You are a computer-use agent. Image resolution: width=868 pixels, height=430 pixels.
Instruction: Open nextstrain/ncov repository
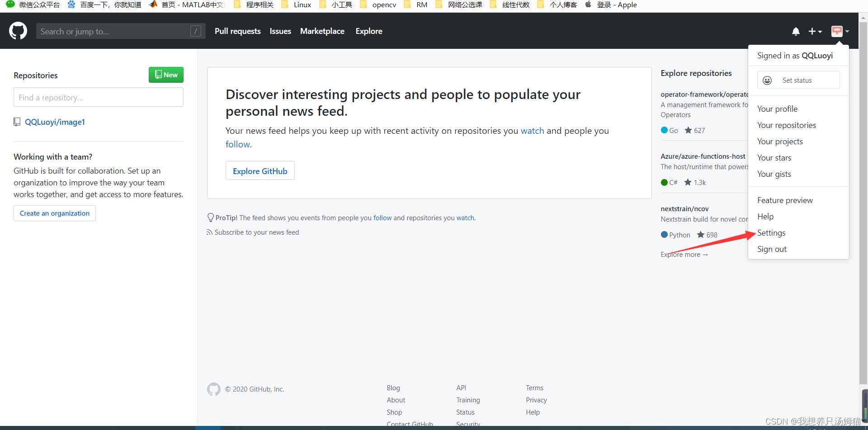point(684,209)
